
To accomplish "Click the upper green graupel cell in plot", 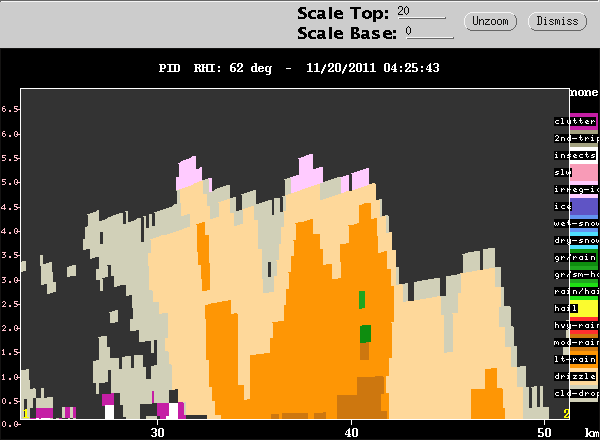I will click(x=362, y=300).
